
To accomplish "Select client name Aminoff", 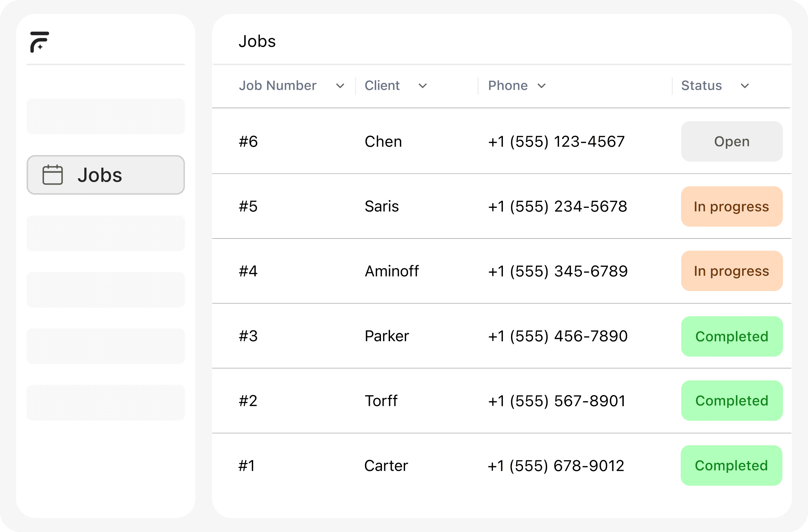I will tap(391, 271).
